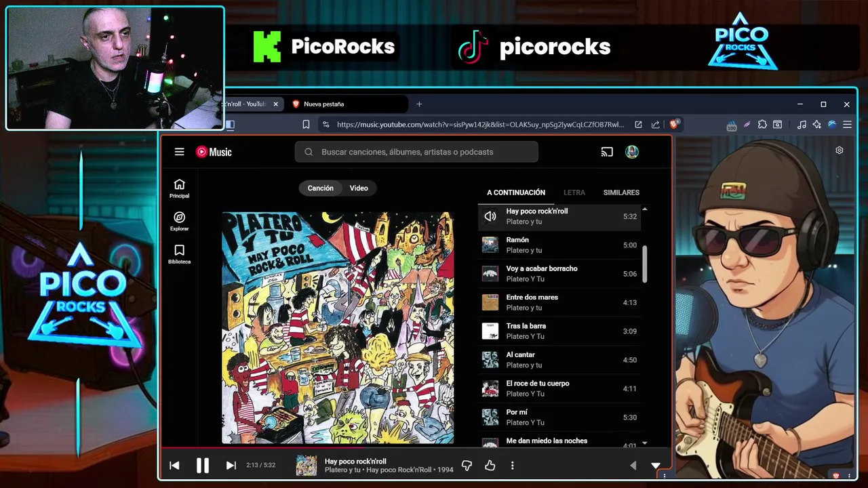Click the large album cover art
This screenshot has height=488, width=868.
click(x=338, y=327)
